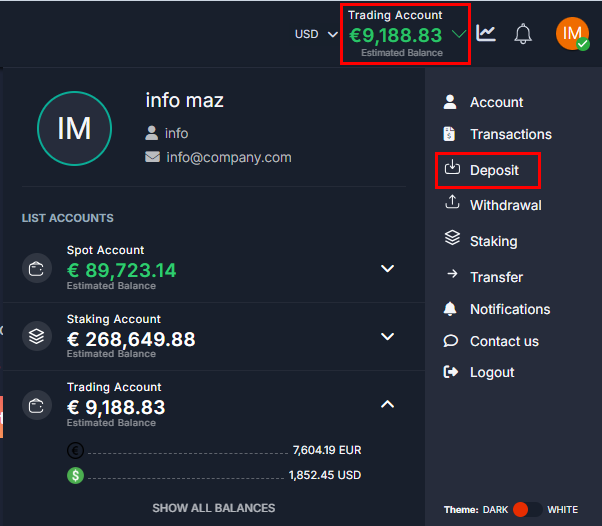
Task: Click the info@company.com email address
Action: [x=228, y=157]
